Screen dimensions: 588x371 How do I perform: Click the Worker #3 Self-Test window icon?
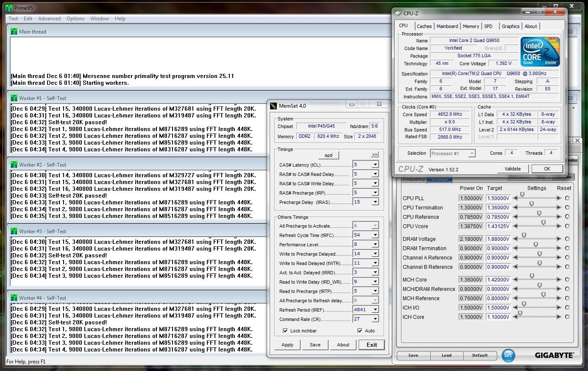point(14,231)
